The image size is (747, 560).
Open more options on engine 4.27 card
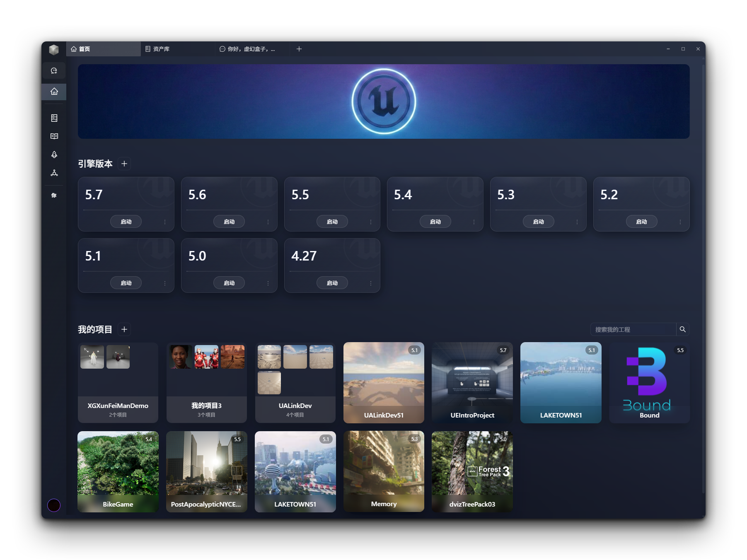371,283
